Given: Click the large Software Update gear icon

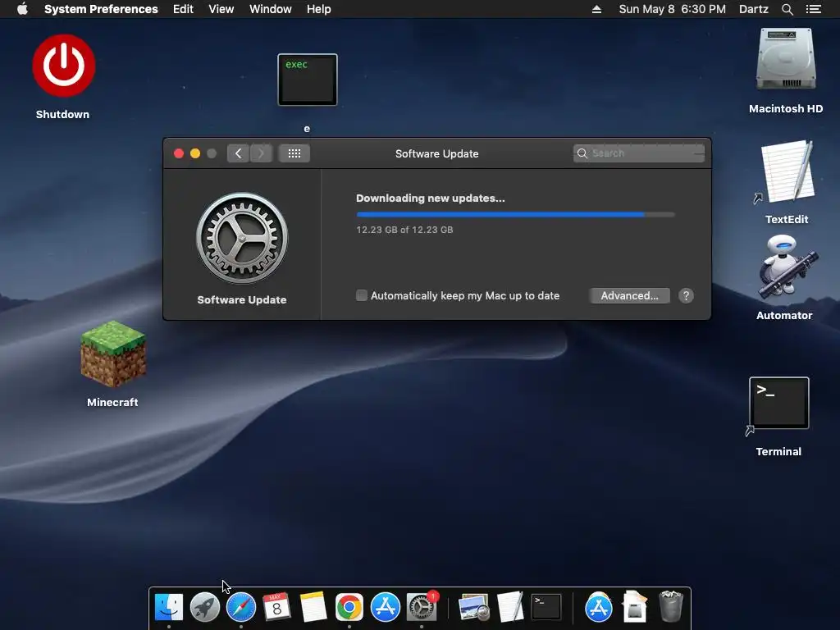Looking at the screenshot, I should [242, 239].
